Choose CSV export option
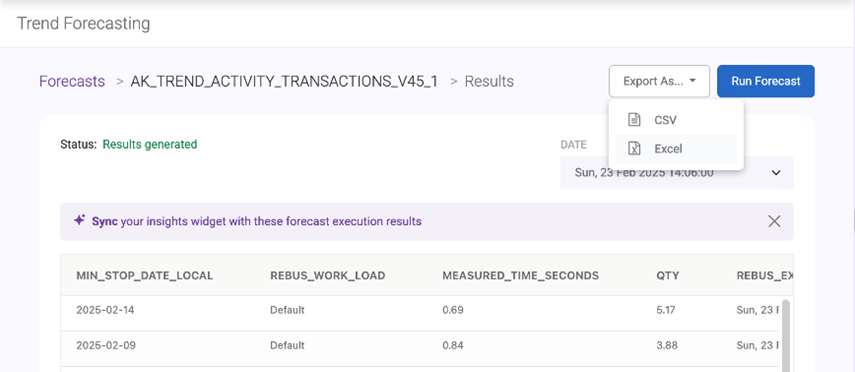 click(676, 120)
